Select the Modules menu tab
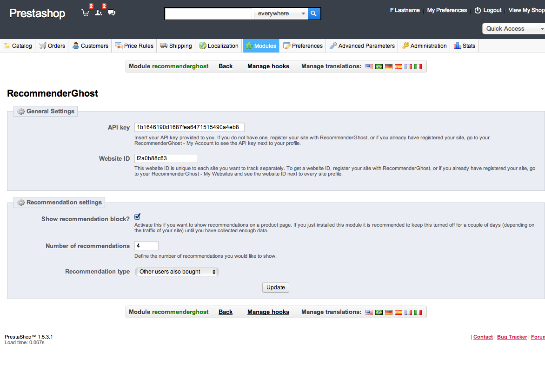This screenshot has height=392, width=545. point(261,46)
